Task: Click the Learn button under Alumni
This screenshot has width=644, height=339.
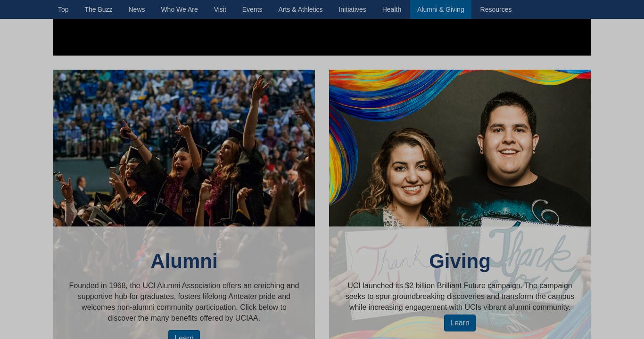Action: point(184,335)
